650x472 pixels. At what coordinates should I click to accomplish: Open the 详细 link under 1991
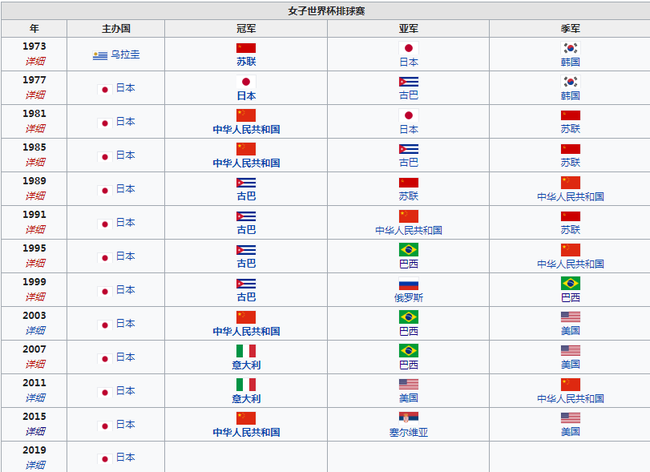35,230
